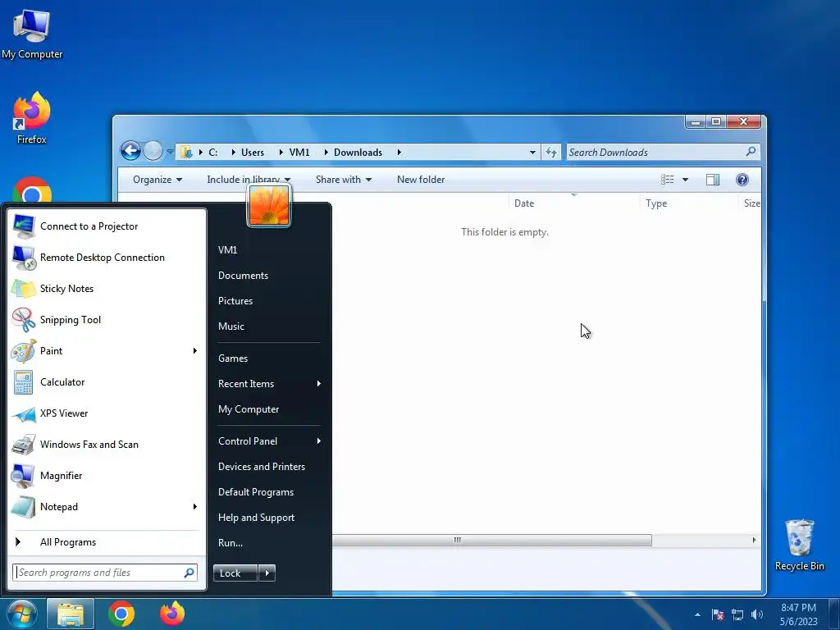
Task: Click the search magnifier in Start menu
Action: (189, 573)
